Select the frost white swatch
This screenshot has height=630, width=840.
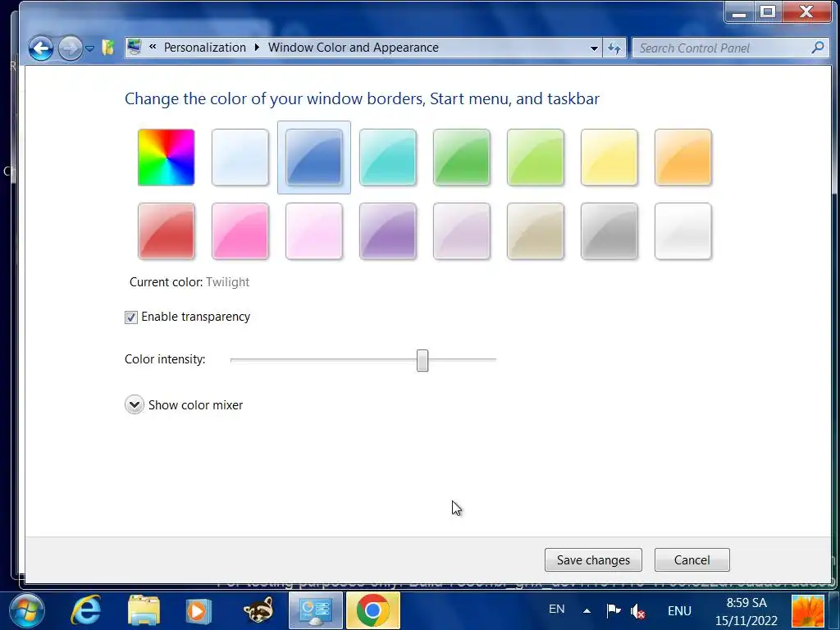pyautogui.click(x=683, y=231)
